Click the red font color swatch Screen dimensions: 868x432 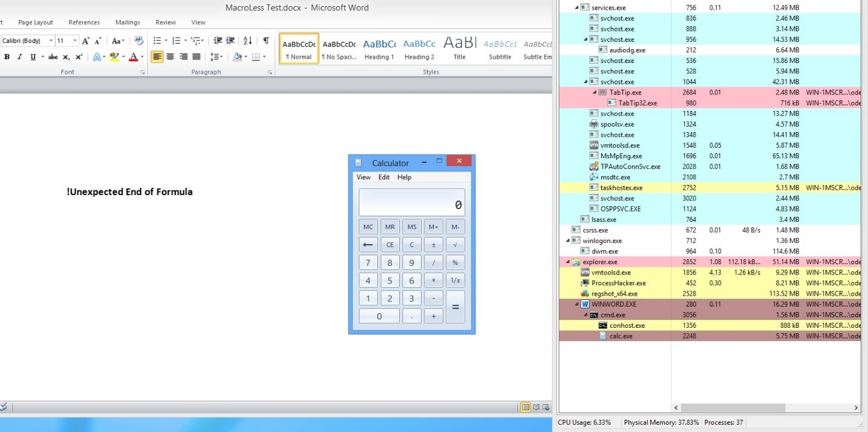click(x=133, y=57)
